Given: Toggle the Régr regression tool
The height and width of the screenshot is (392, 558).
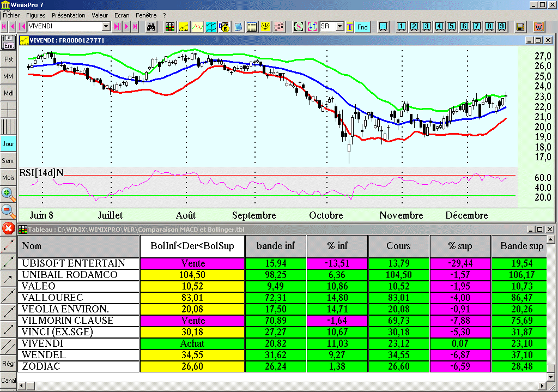Looking at the screenshot, I should pos(8,364).
